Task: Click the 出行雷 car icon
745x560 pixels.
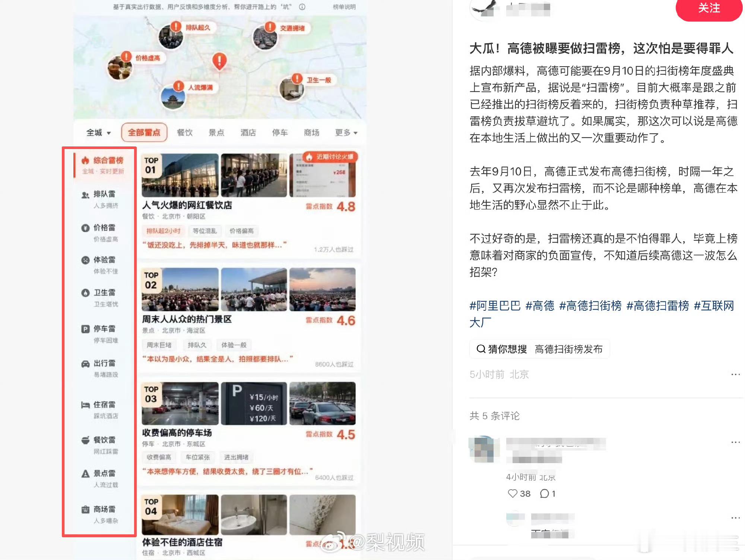Action: point(85,364)
